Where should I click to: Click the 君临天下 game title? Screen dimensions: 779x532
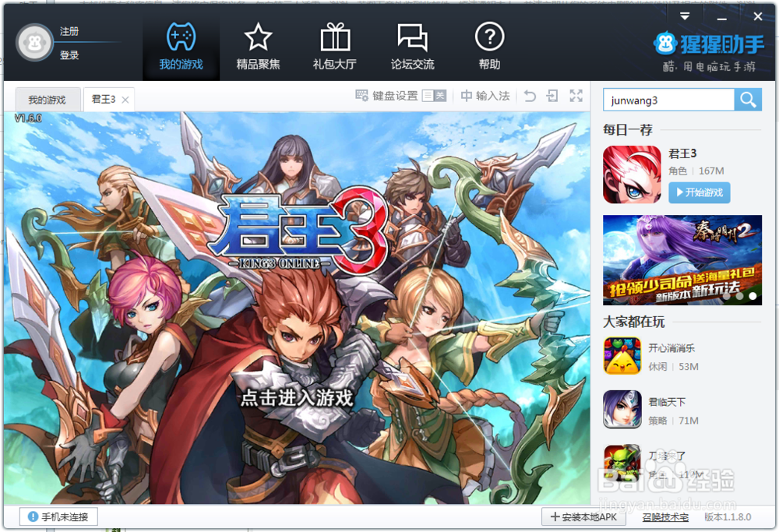coord(667,402)
